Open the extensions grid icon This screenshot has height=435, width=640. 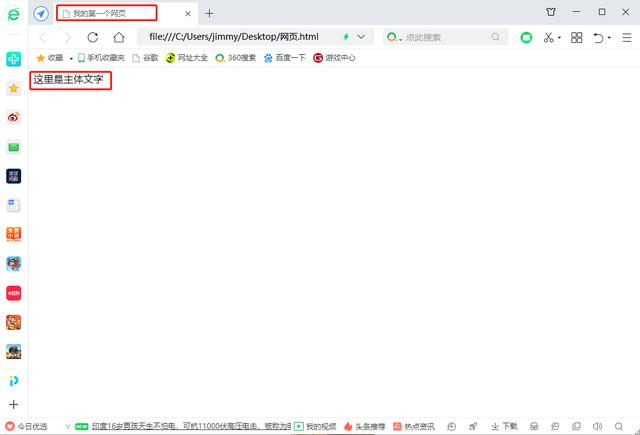(576, 38)
